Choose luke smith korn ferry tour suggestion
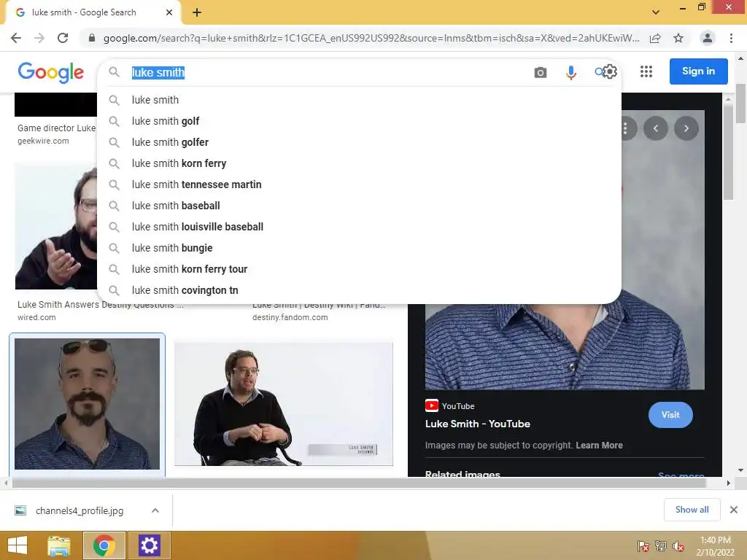 (x=359, y=269)
